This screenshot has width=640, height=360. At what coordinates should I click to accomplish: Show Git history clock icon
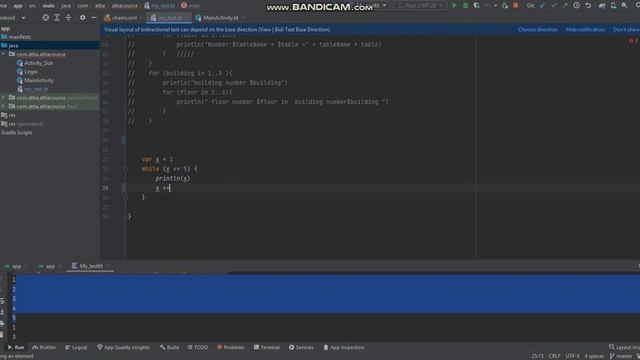[x=576, y=6]
